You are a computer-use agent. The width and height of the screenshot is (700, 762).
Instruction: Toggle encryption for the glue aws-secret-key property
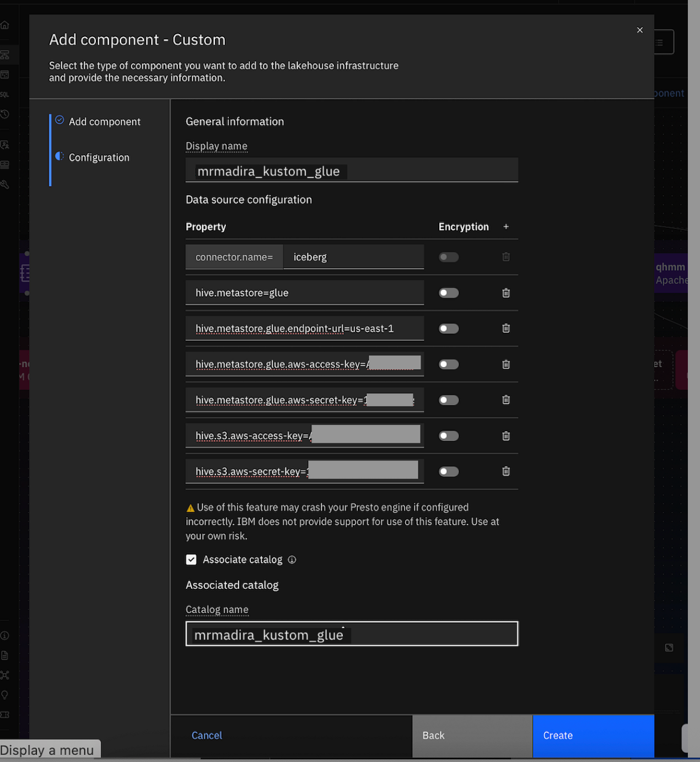click(449, 400)
